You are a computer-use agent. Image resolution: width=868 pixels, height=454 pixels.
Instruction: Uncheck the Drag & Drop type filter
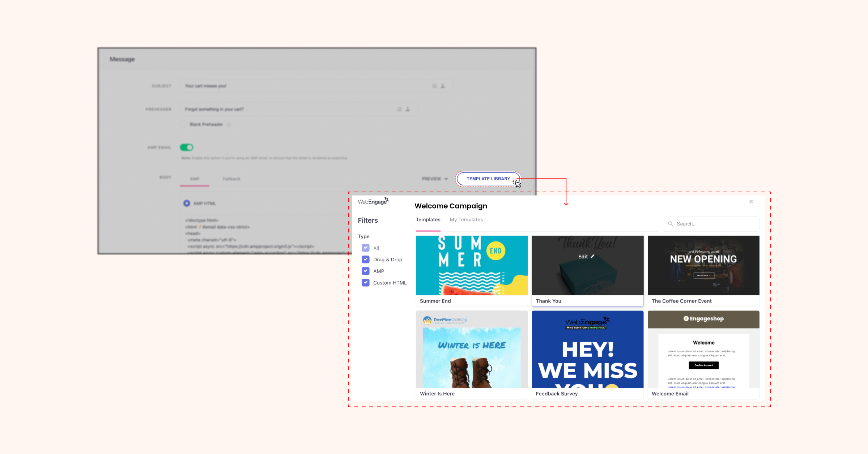365,259
